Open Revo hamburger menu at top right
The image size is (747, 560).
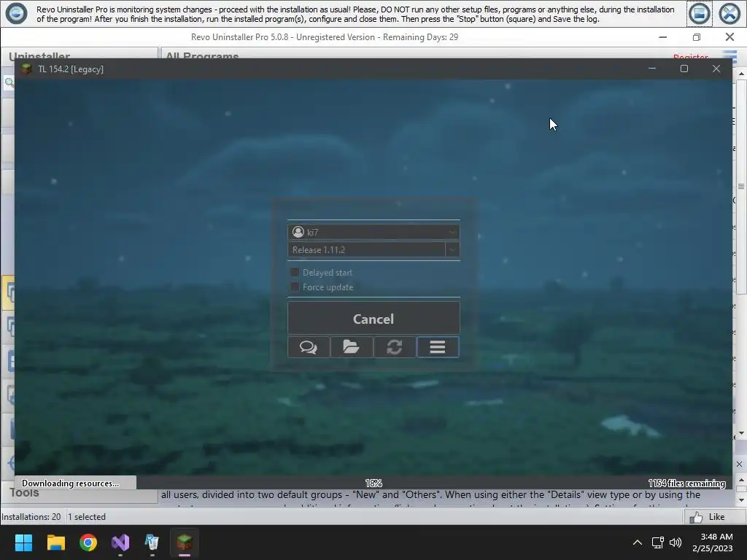click(x=729, y=56)
